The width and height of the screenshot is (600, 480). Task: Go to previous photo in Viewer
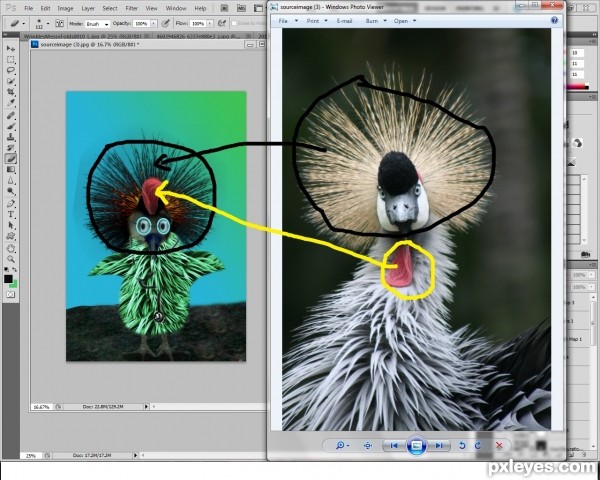point(394,445)
